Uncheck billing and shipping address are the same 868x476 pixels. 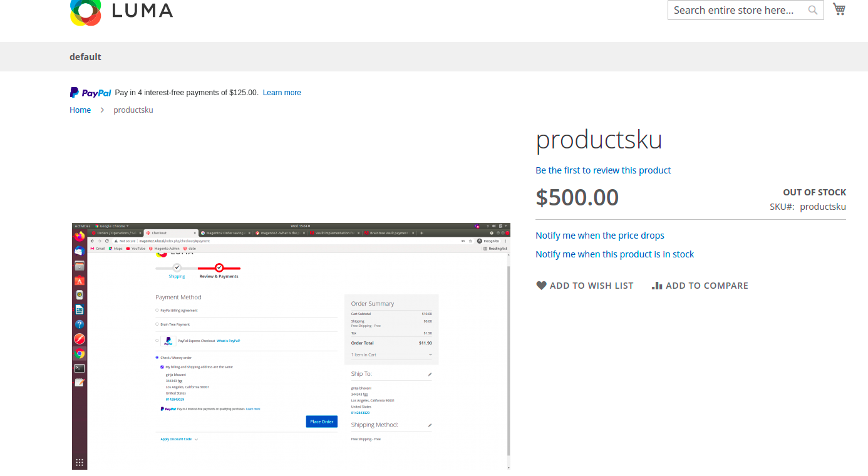162,366
